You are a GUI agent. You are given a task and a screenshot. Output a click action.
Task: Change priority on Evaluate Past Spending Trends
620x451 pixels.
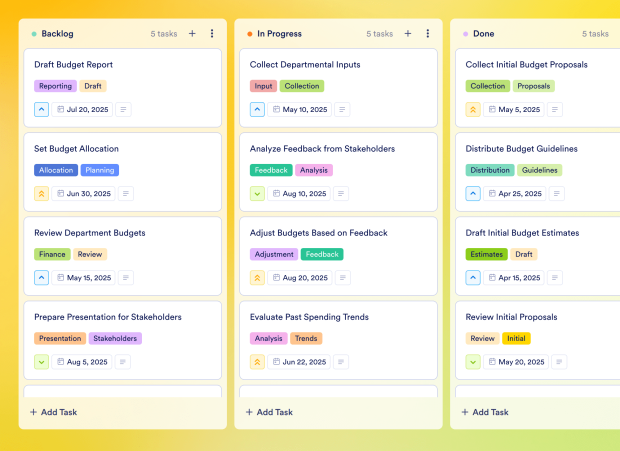(257, 362)
